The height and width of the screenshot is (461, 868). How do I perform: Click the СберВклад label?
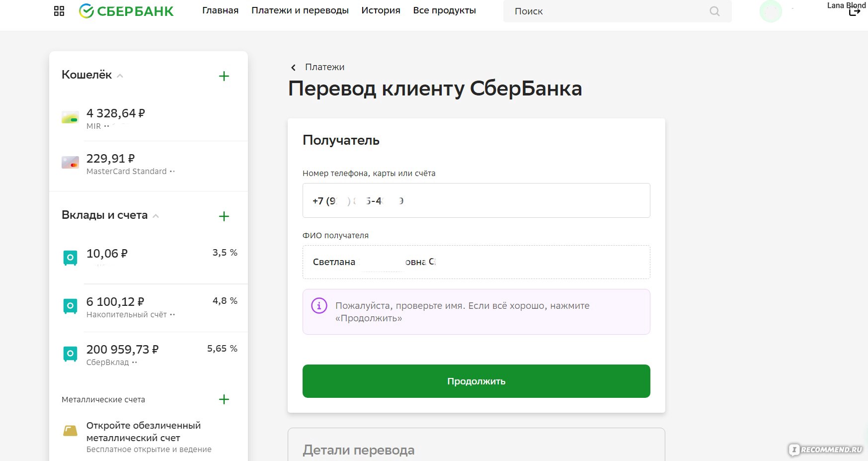click(107, 363)
